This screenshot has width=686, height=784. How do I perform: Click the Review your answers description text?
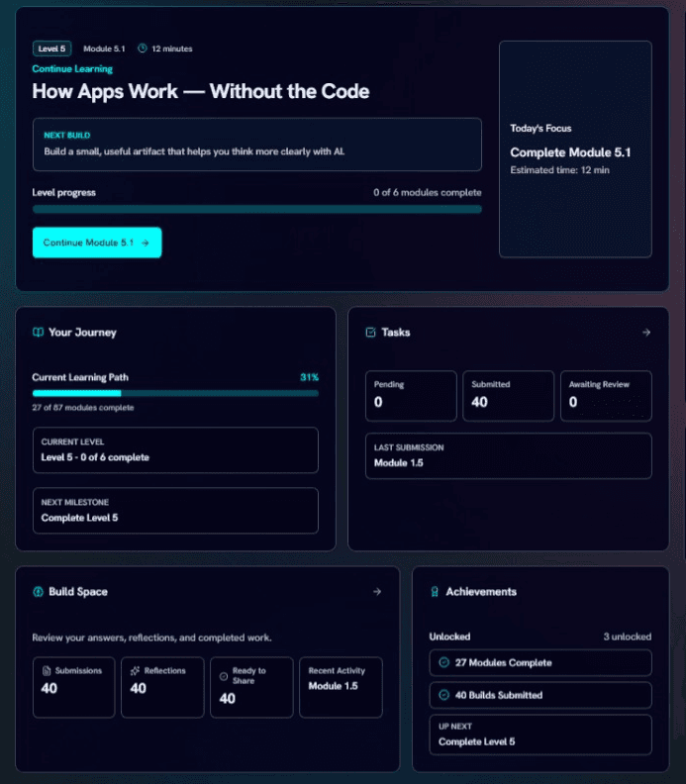[152, 637]
